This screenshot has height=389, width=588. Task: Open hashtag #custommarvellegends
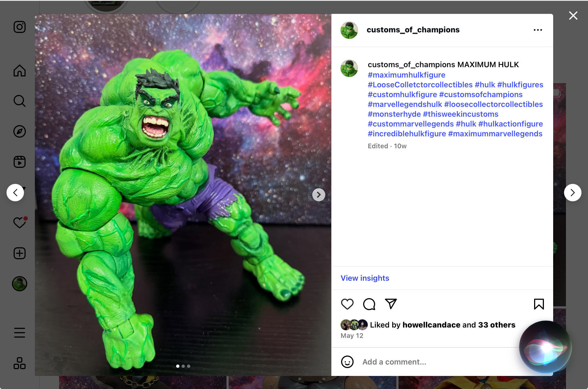[x=411, y=124]
